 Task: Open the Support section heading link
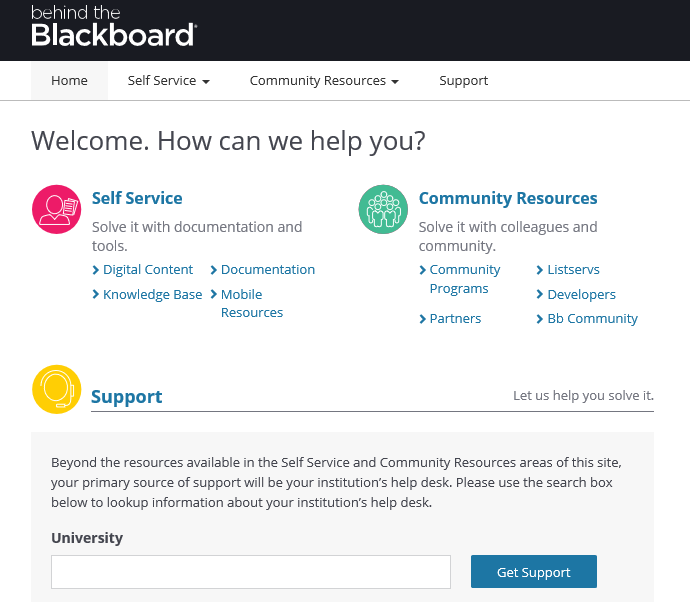pyautogui.click(x=126, y=396)
